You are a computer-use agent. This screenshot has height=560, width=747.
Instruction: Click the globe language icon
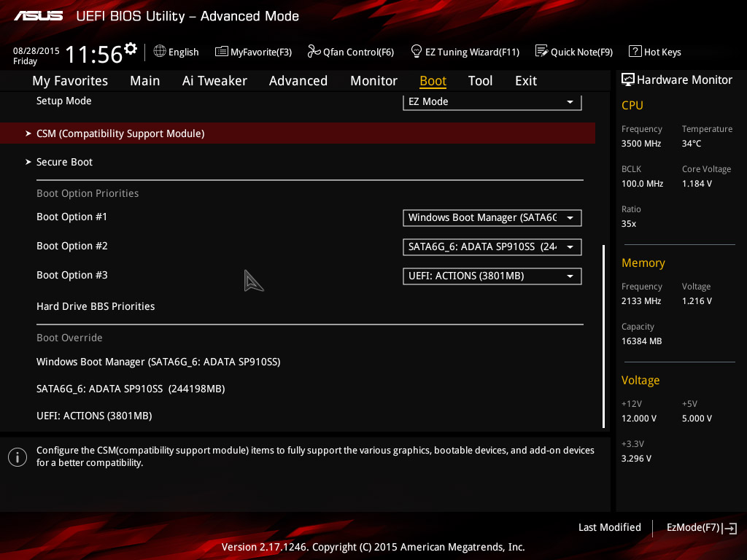[160, 52]
